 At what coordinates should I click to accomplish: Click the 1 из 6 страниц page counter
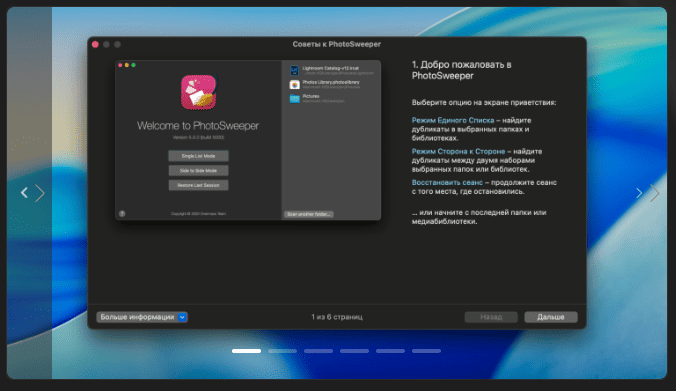tap(337, 317)
